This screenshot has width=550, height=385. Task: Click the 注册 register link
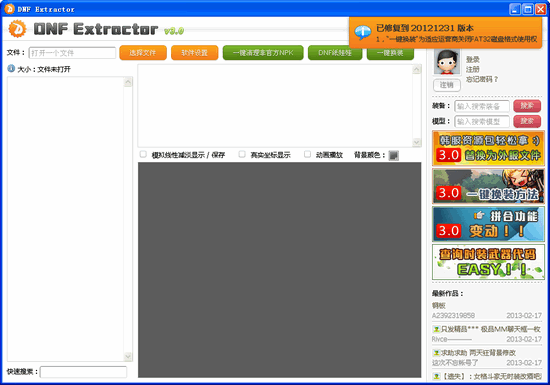point(473,69)
